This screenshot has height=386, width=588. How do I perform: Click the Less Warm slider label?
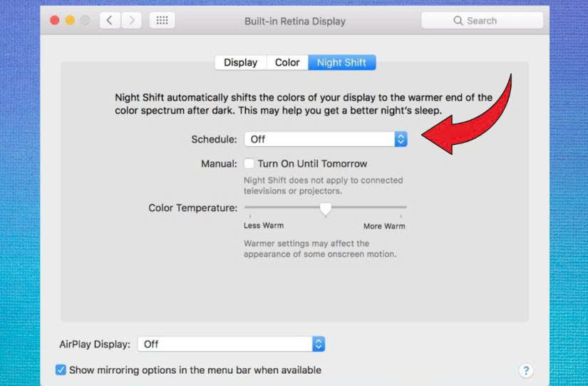(264, 225)
